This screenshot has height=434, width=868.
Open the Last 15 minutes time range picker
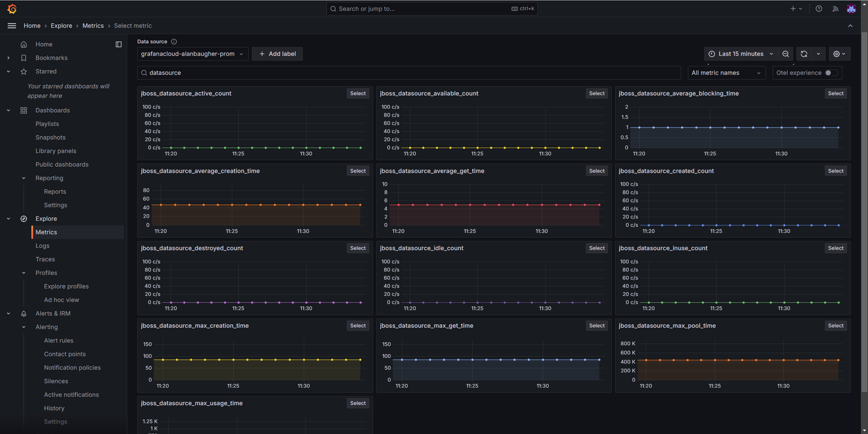[x=741, y=54]
